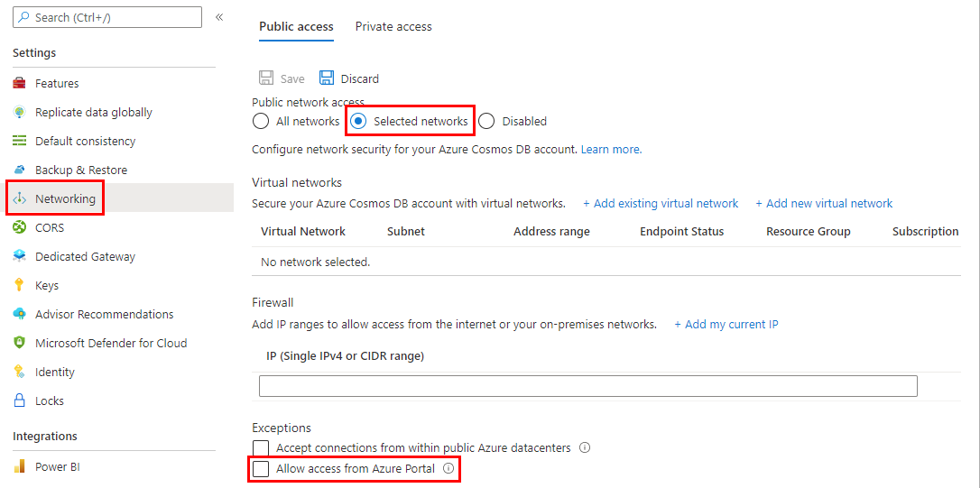Screen dimensions: 980x488
Task: Select the All networks radio button
Action: pyautogui.click(x=261, y=121)
